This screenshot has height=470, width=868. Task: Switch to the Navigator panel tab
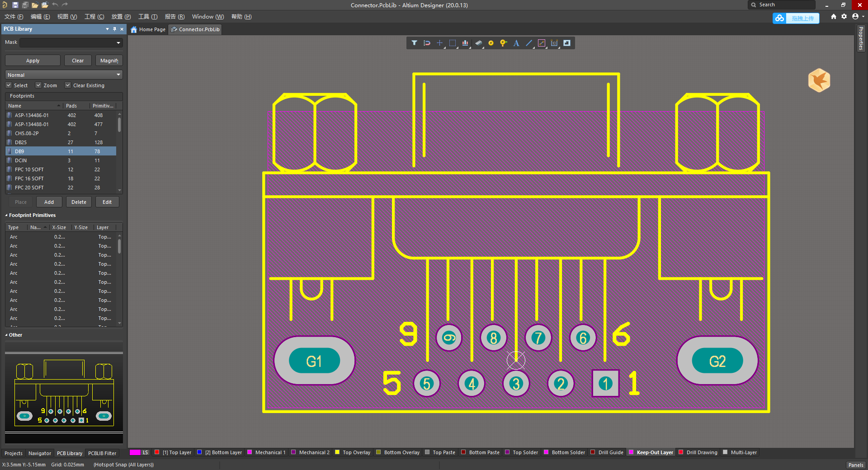point(40,453)
